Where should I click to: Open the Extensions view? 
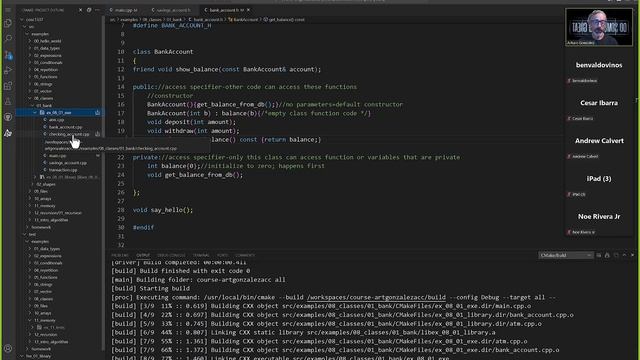pyautogui.click(x=8, y=86)
